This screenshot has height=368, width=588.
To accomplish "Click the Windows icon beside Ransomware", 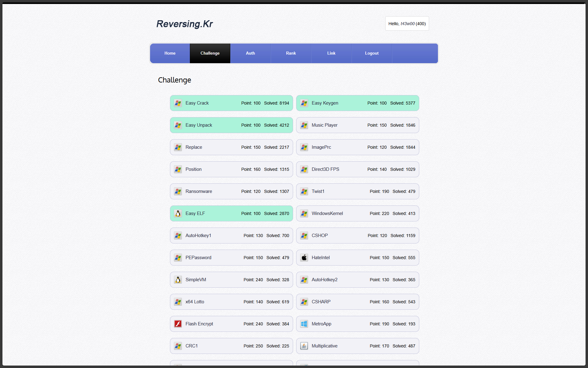I will 178,192.
